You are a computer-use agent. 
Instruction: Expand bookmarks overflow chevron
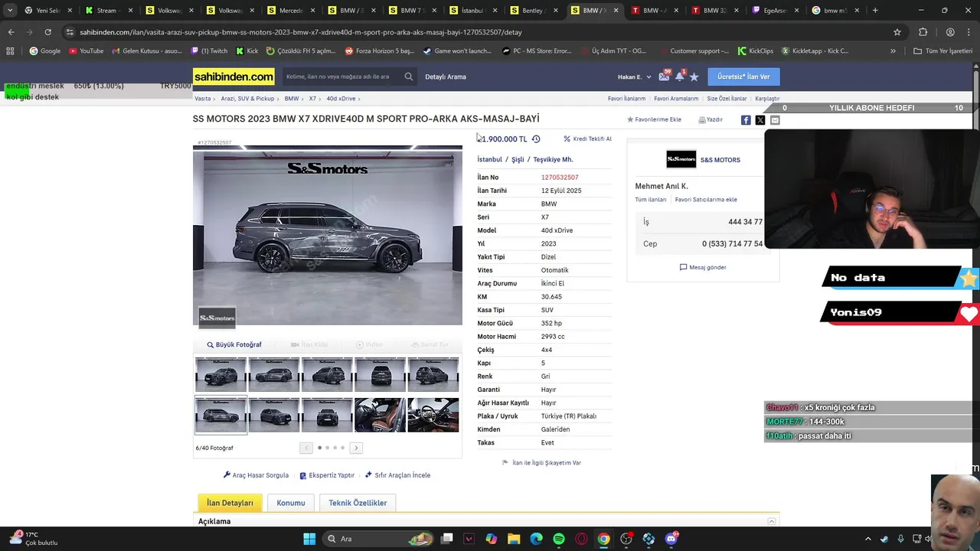click(893, 51)
